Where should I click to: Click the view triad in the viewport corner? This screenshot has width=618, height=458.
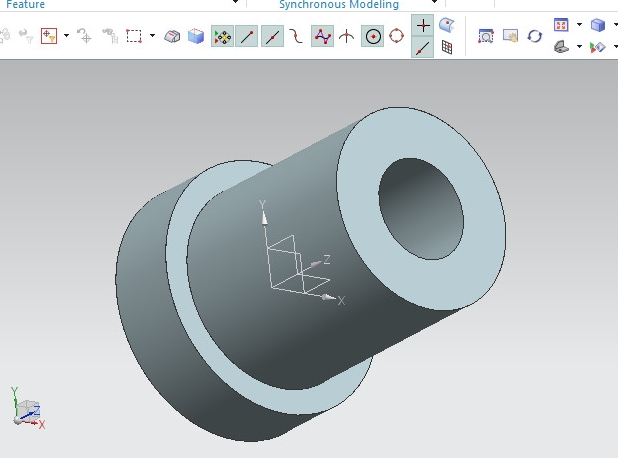coord(28,408)
